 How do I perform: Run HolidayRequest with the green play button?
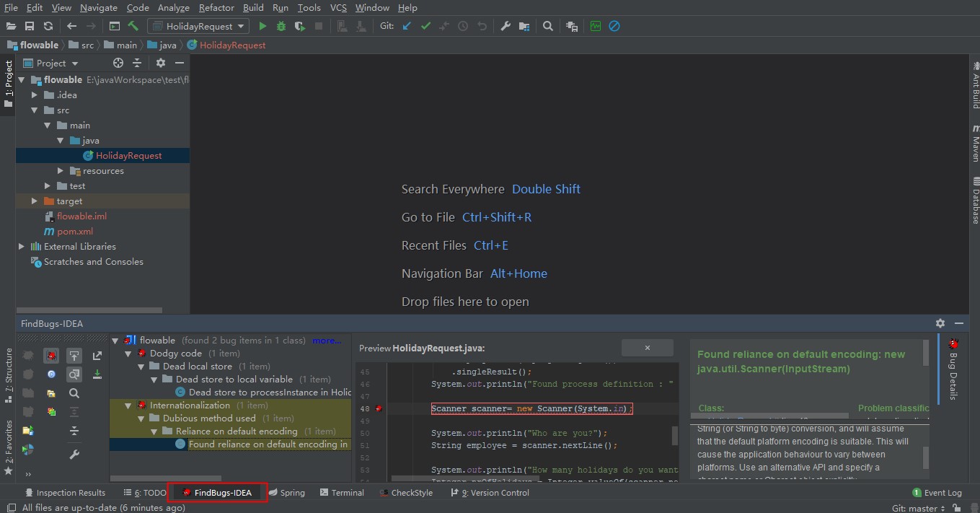pos(262,26)
